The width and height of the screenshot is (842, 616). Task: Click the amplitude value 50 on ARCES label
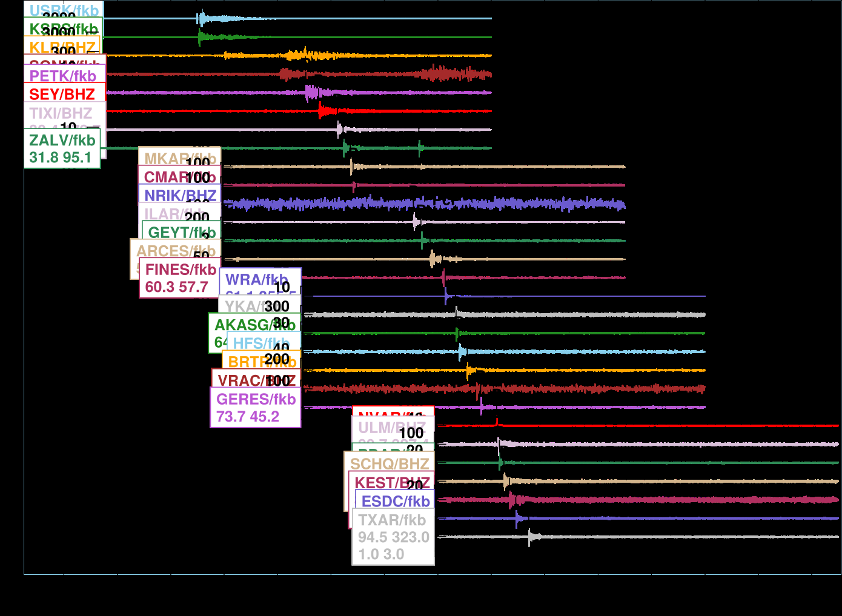[202, 256]
